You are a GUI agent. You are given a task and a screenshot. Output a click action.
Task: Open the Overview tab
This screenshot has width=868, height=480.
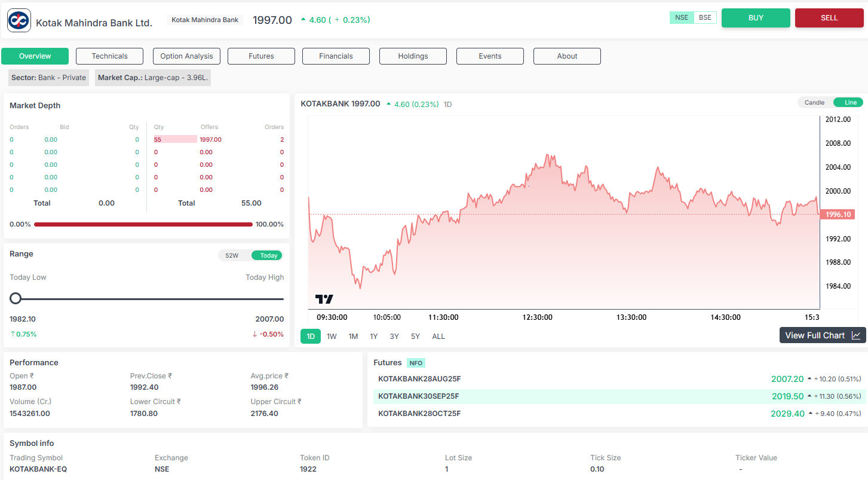click(x=35, y=56)
